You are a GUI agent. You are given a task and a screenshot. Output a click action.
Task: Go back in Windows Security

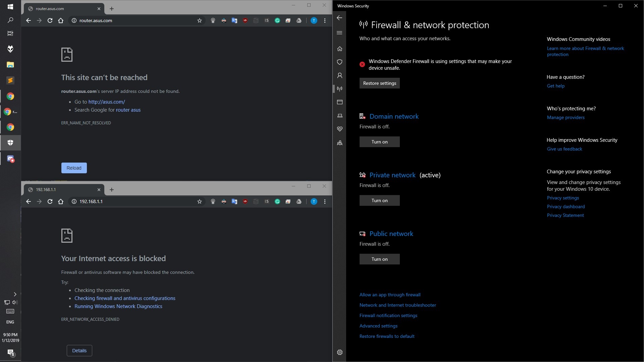tap(339, 18)
